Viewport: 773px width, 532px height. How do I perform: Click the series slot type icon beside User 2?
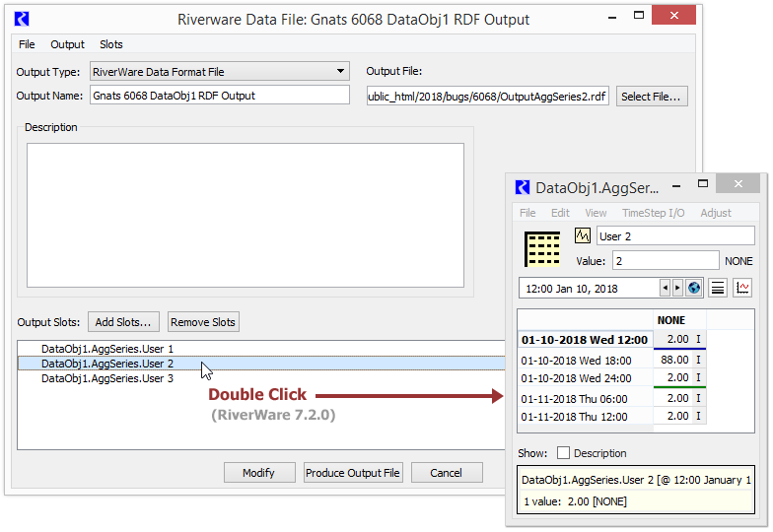click(x=582, y=235)
